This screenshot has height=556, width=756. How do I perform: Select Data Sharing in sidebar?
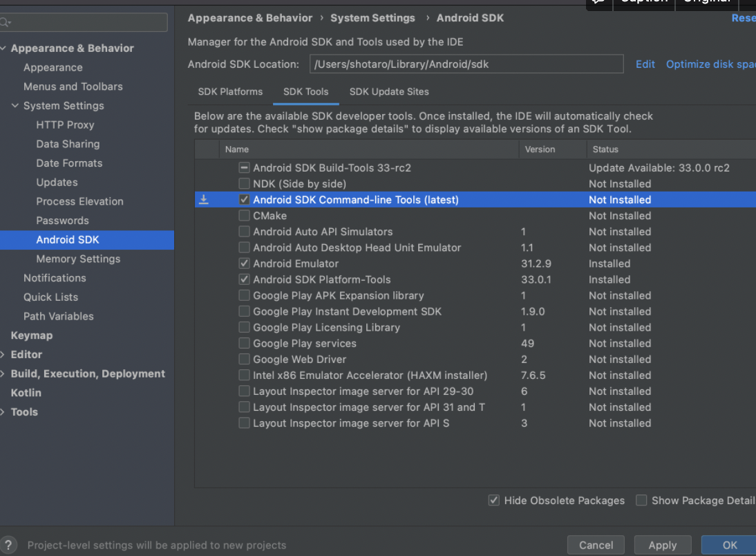click(x=68, y=144)
